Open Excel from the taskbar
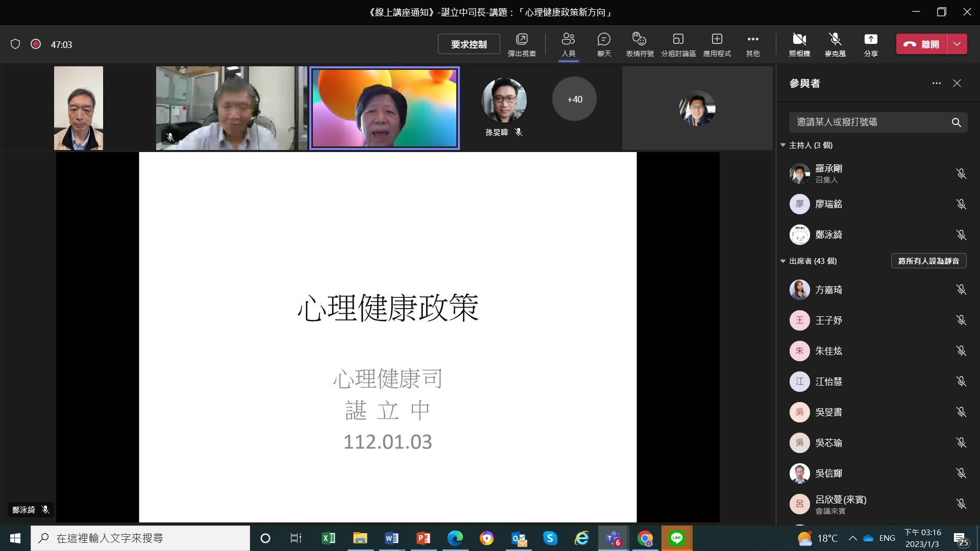980x551 pixels. [x=328, y=538]
